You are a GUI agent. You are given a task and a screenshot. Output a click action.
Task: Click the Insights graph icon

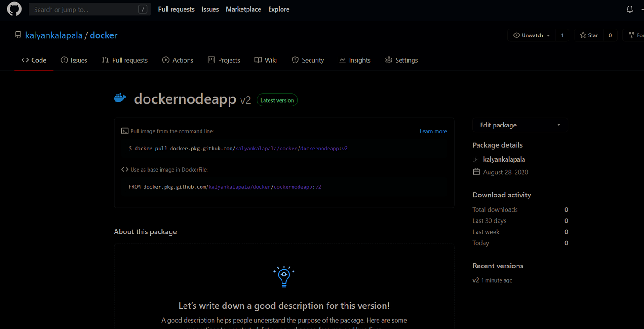click(342, 60)
